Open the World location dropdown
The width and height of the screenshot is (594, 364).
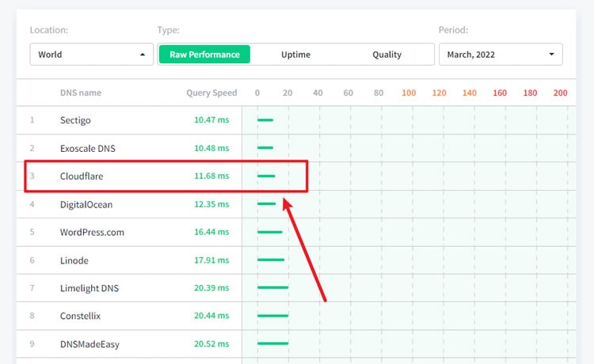pyautogui.click(x=92, y=55)
